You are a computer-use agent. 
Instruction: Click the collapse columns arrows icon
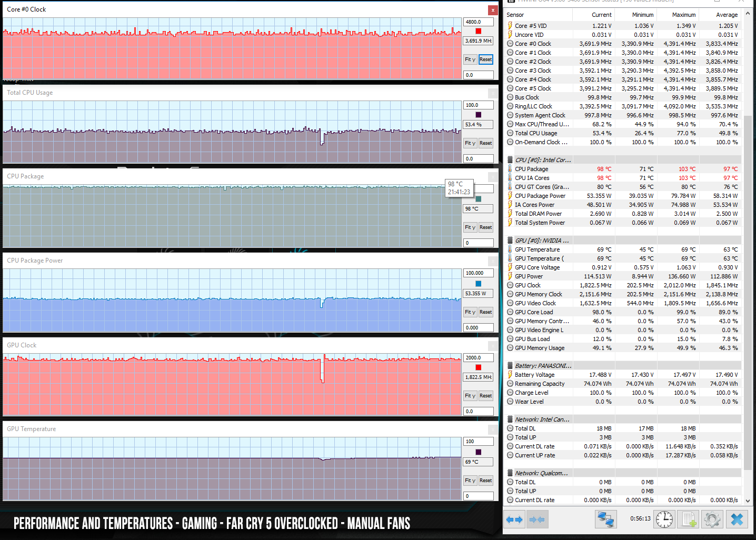[537, 519]
